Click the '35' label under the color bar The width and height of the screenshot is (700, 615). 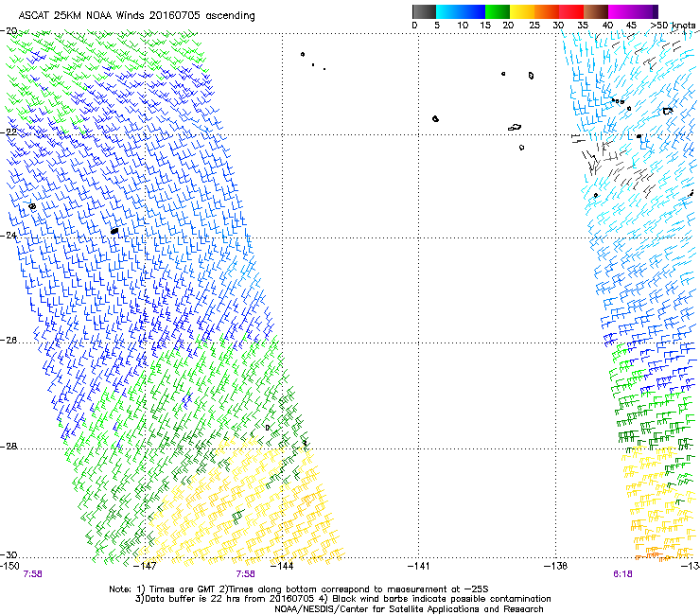pos(583,26)
